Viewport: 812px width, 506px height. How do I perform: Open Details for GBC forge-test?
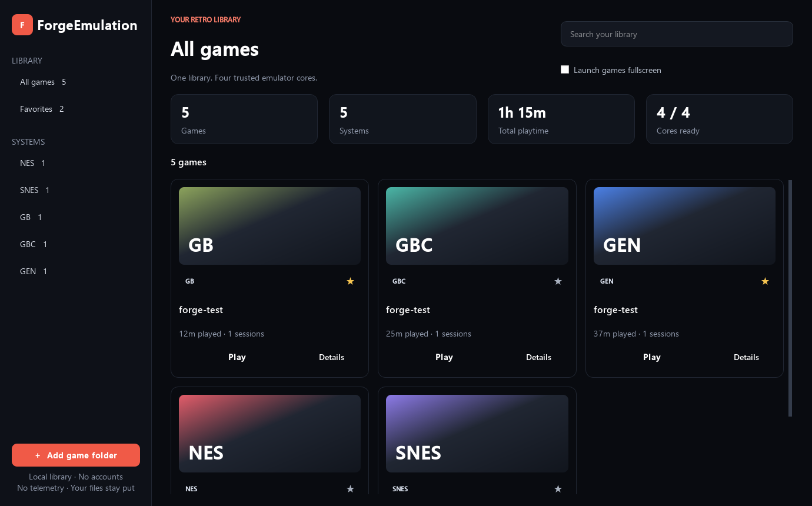tap(538, 357)
